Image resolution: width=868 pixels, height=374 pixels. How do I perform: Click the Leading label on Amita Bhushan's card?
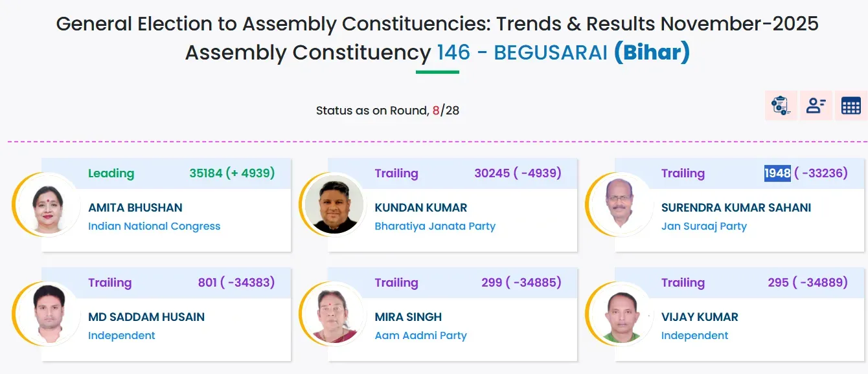[x=111, y=173]
